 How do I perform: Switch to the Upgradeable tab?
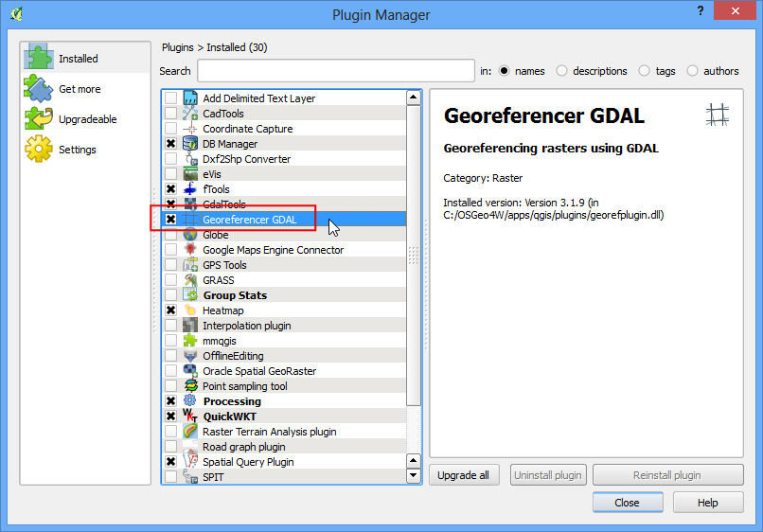click(x=85, y=118)
